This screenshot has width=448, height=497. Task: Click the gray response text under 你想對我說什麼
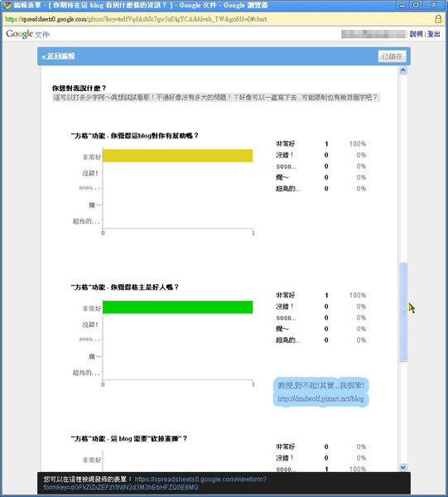coord(216,97)
